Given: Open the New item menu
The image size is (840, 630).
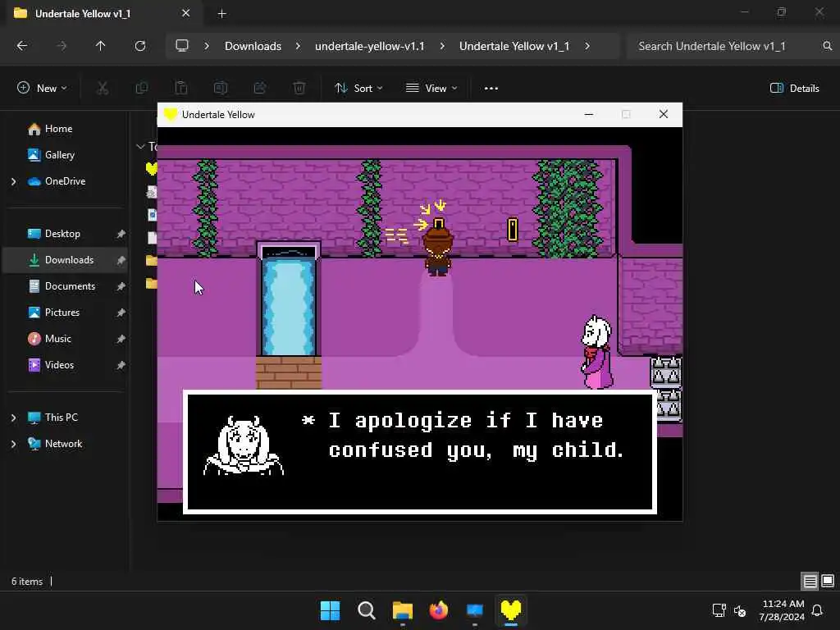Looking at the screenshot, I should click(43, 88).
